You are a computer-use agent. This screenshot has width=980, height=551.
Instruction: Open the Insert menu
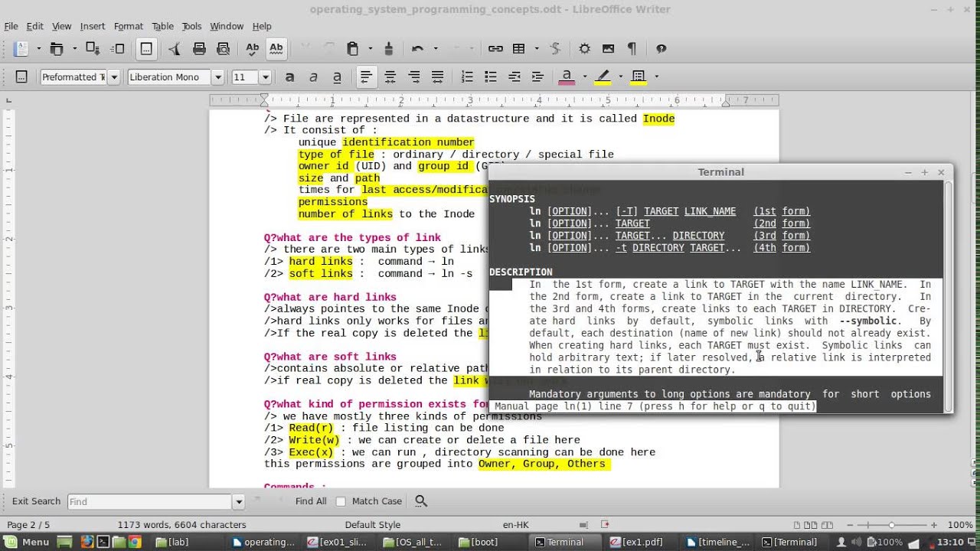click(93, 26)
